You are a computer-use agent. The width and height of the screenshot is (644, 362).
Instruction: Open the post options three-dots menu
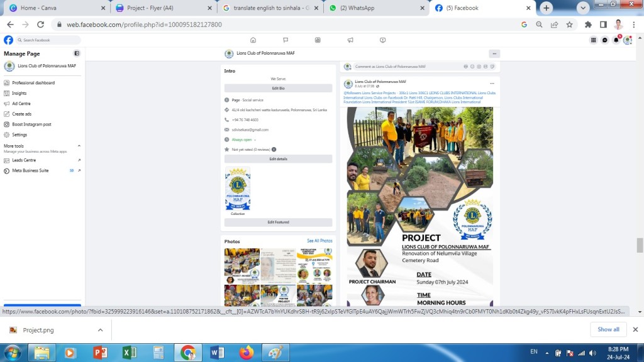[x=492, y=84]
